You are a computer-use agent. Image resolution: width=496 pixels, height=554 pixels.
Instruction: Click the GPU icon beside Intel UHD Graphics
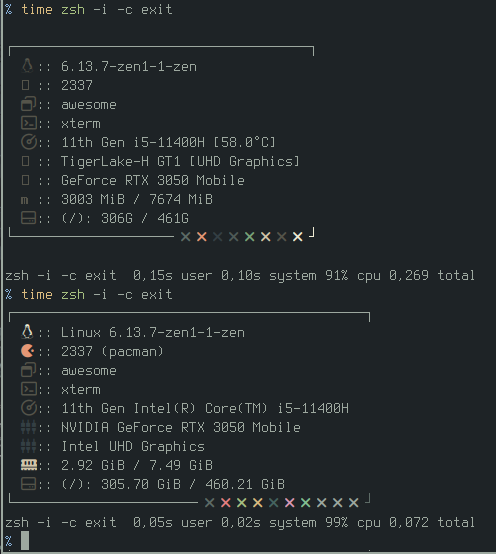28,446
